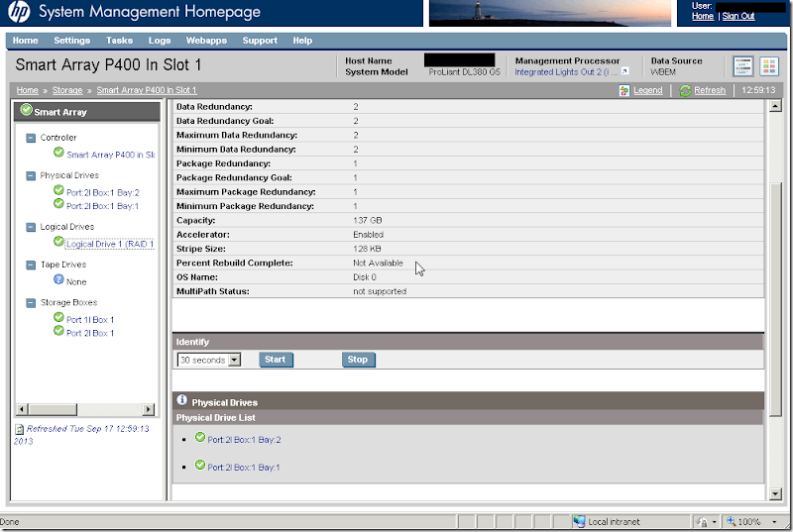Open the security zone dropdown arrow
793x532 pixels.
click(x=714, y=522)
